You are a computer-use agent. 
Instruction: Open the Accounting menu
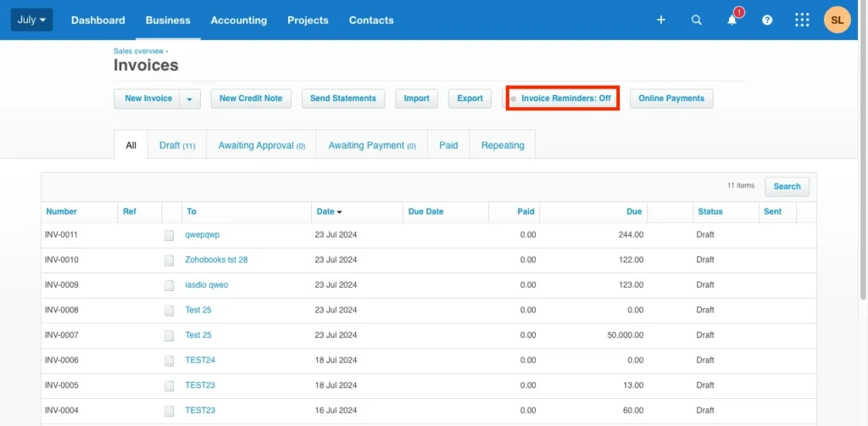point(238,20)
